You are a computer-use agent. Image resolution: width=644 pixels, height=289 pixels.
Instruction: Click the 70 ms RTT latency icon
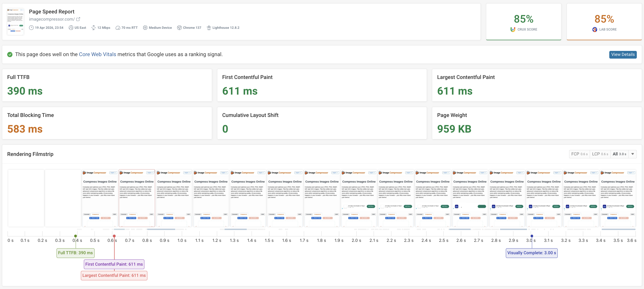pos(118,28)
